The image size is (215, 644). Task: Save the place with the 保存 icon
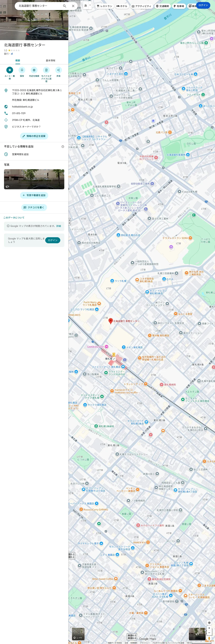point(22,70)
